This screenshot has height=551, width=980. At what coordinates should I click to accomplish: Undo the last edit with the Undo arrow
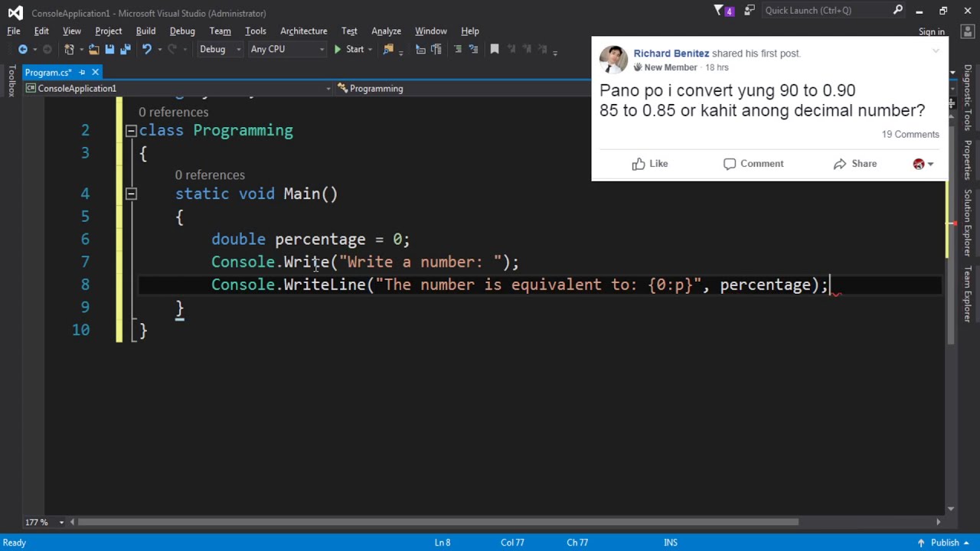[146, 49]
